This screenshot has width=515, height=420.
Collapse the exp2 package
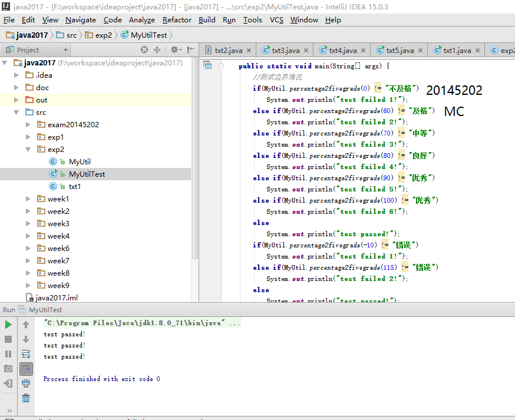(x=28, y=150)
